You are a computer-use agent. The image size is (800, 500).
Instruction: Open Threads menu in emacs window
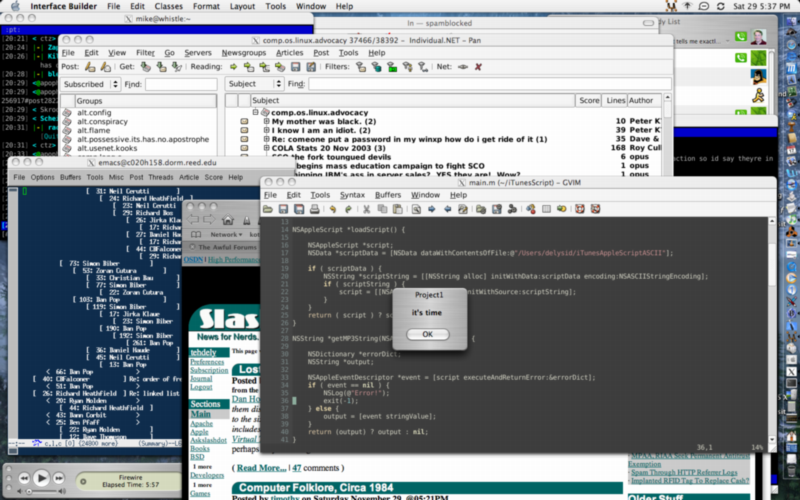[x=161, y=177]
